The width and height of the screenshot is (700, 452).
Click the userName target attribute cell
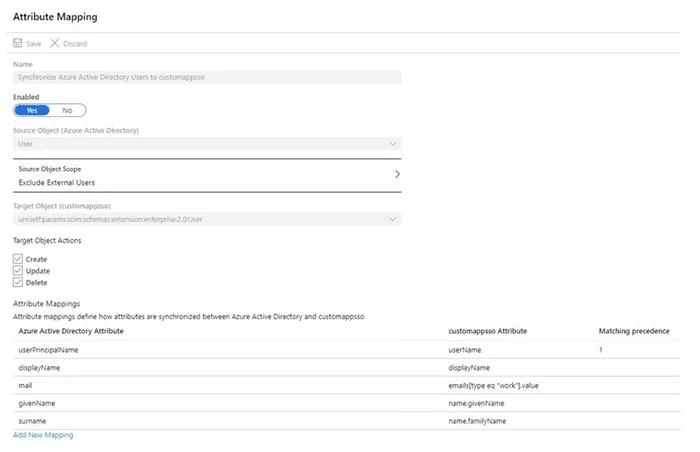coord(465,350)
